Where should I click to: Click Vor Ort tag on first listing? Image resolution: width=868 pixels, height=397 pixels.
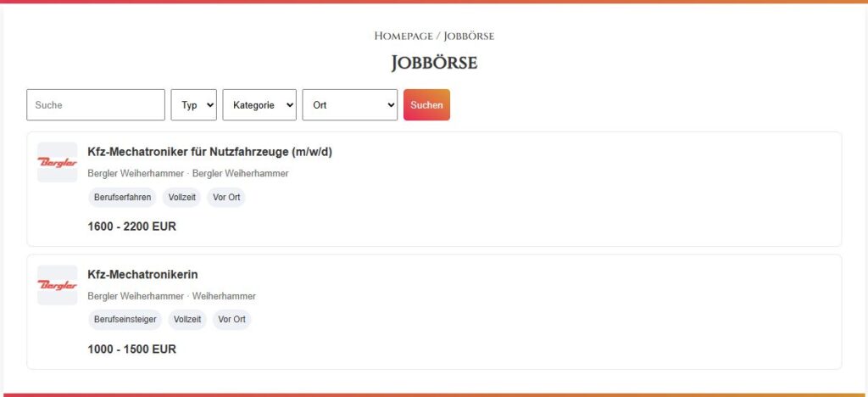[226, 198]
